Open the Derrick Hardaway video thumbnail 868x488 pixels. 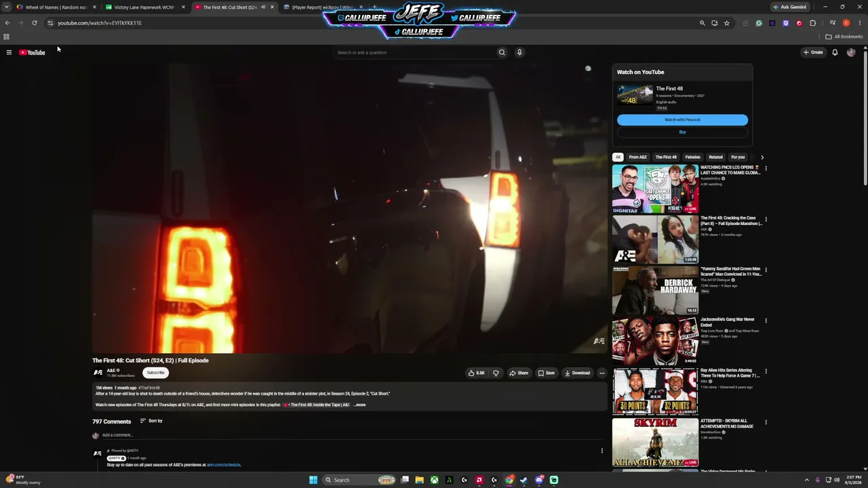coord(655,290)
